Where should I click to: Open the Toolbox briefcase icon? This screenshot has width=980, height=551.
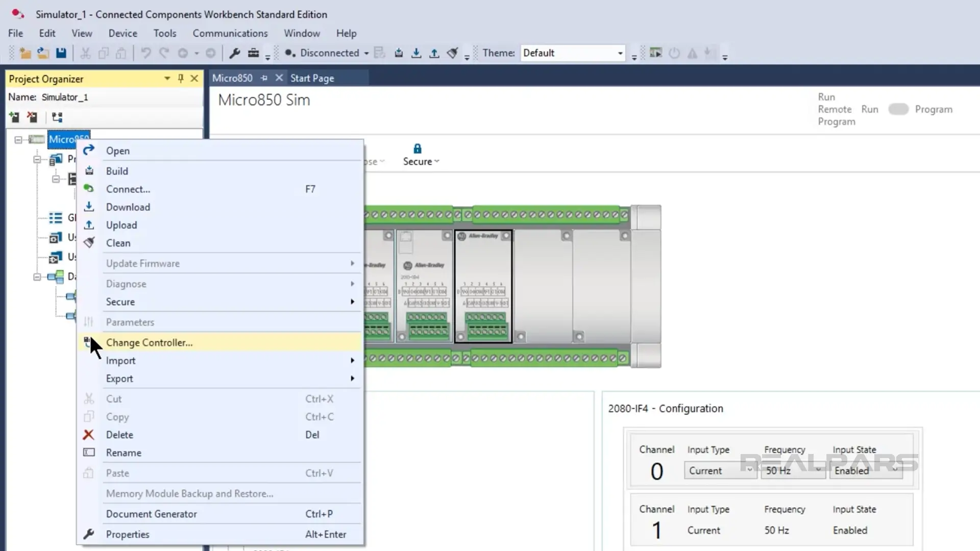[x=253, y=53]
